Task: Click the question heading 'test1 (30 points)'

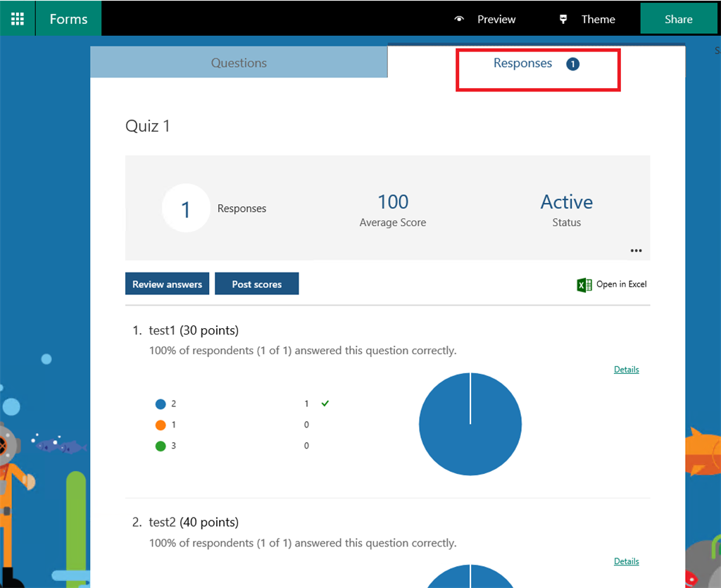Action: tap(194, 330)
